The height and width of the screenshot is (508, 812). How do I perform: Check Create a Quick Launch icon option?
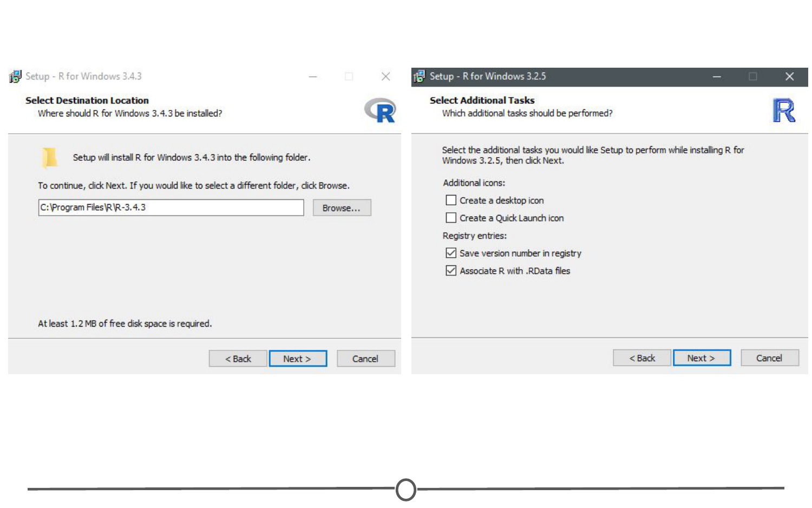coord(451,218)
